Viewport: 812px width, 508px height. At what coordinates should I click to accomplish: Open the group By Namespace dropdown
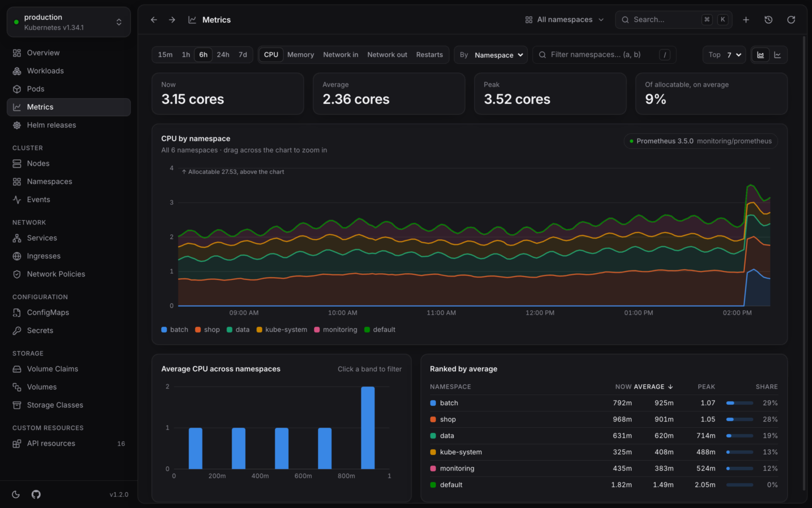(x=491, y=55)
